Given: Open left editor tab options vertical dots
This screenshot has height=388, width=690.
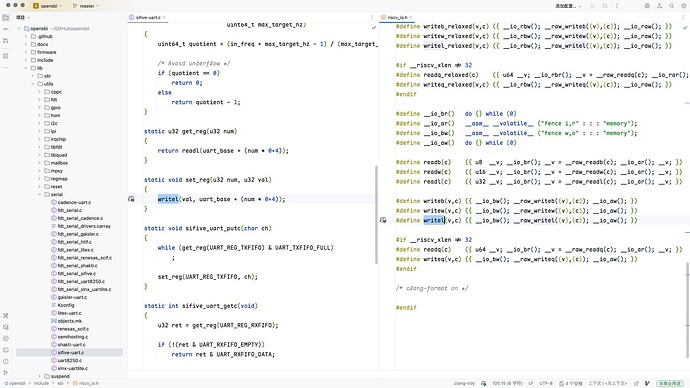Looking at the screenshot, I should [x=371, y=18].
